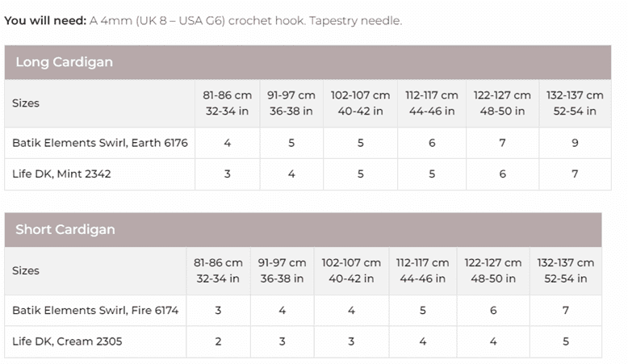The image size is (628, 364).
Task: Click the Short Cardigan table header
Action: 65,229
